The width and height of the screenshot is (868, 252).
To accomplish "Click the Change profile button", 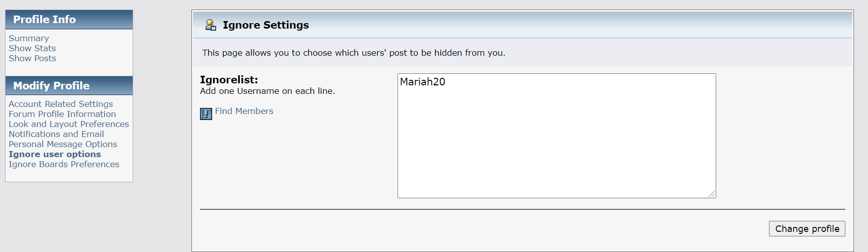I will click(807, 228).
